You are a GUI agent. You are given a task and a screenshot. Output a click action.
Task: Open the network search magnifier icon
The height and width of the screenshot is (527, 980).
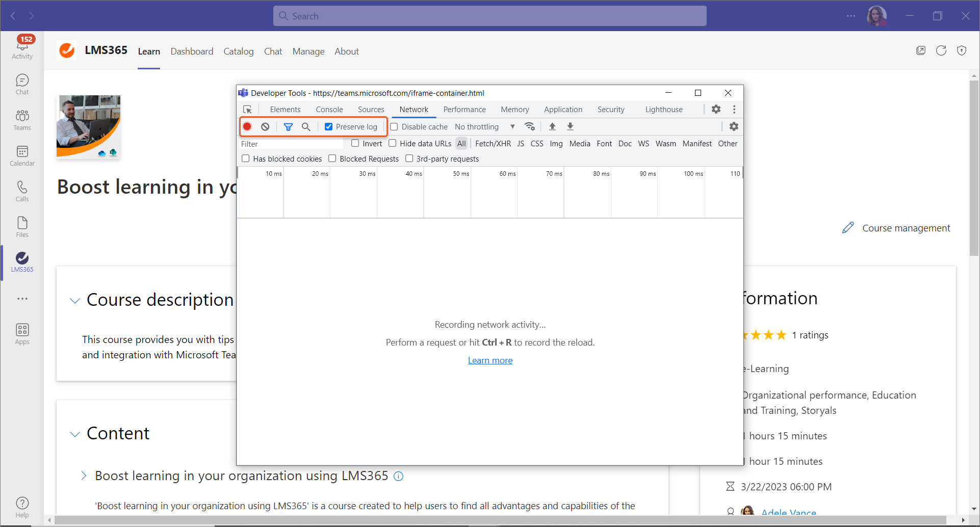coord(306,126)
